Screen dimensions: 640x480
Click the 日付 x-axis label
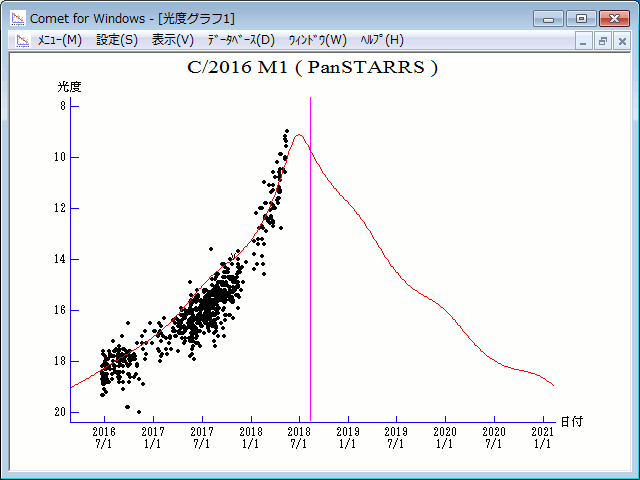(571, 423)
